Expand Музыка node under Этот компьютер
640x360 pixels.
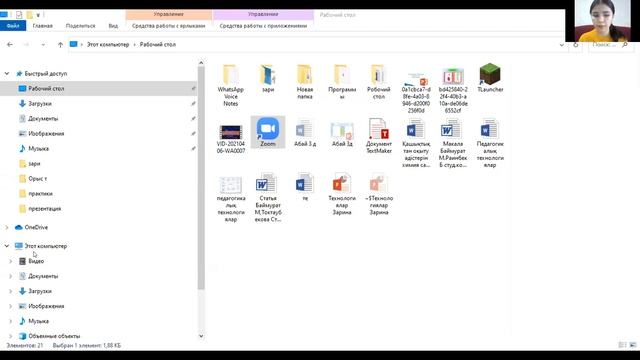(11, 321)
